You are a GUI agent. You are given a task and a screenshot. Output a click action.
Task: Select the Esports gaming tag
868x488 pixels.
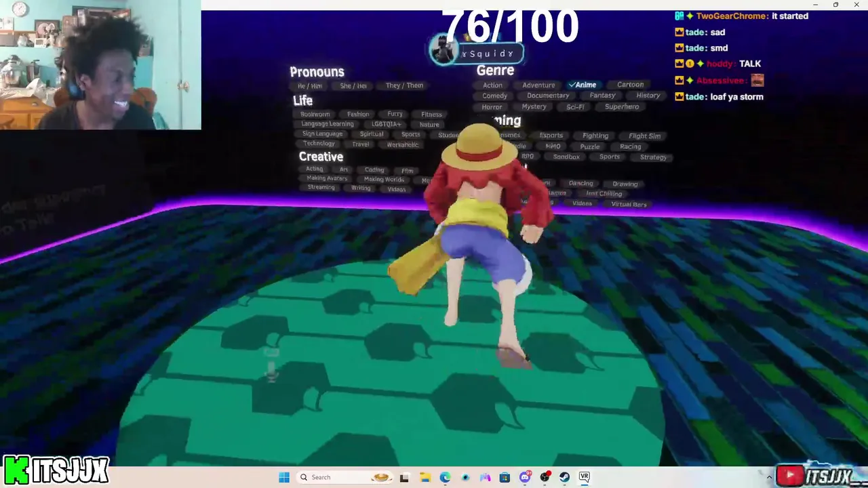tap(551, 136)
